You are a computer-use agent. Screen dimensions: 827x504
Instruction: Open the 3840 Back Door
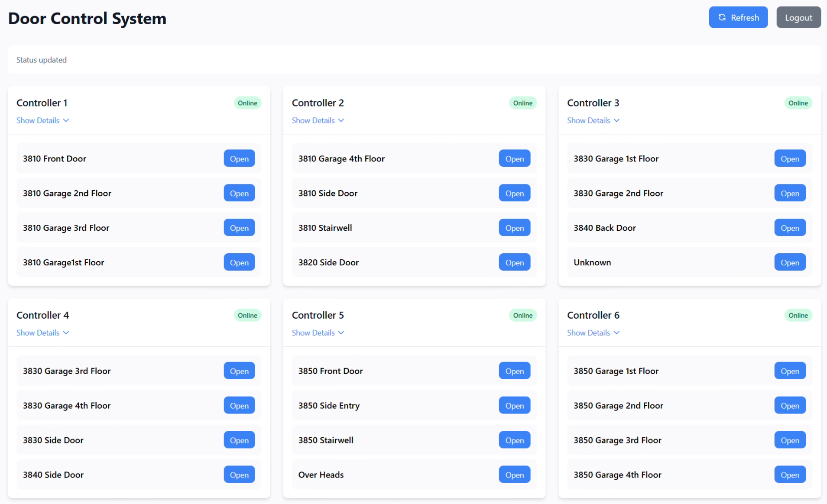click(789, 228)
